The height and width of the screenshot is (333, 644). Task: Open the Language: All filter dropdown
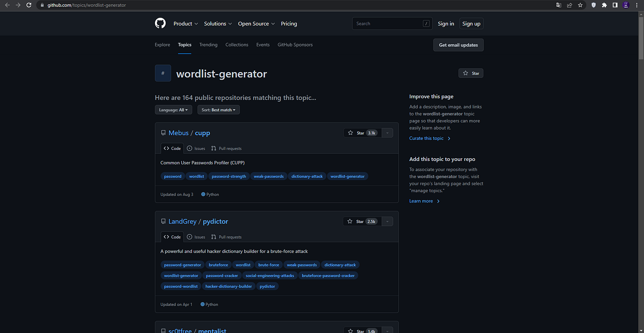pos(173,110)
